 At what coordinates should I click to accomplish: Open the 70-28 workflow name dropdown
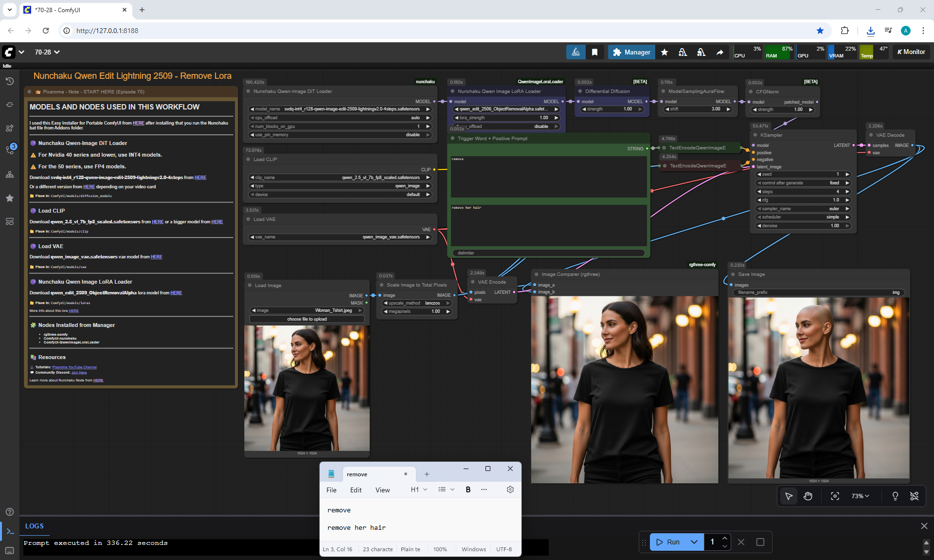(x=47, y=52)
